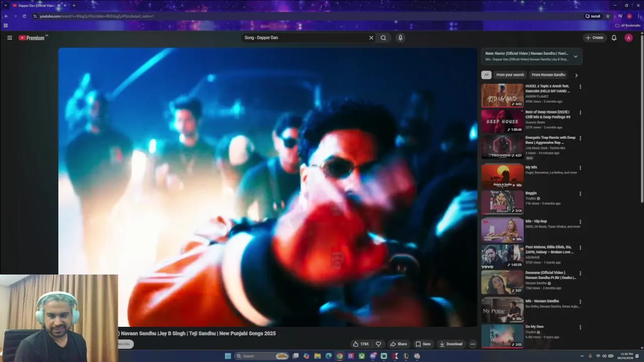
Task: Open Beggin video title
Action: pyautogui.click(x=531, y=193)
